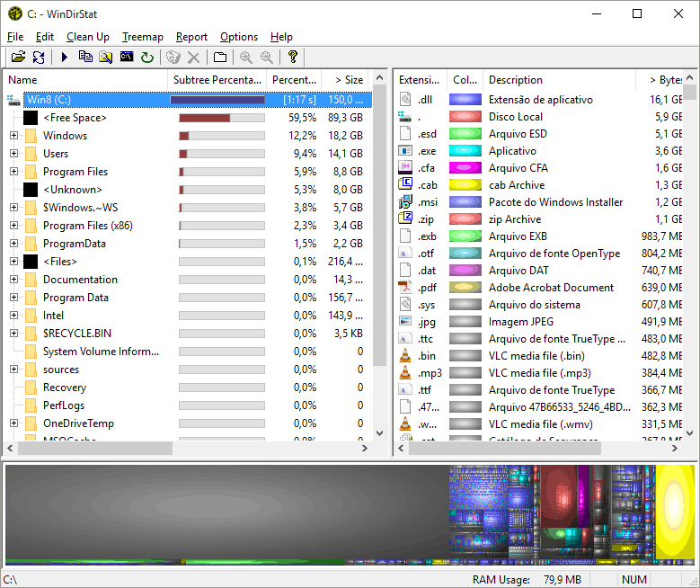
Task: Click the Show Properties folder toolbar icon
Action: point(220,57)
